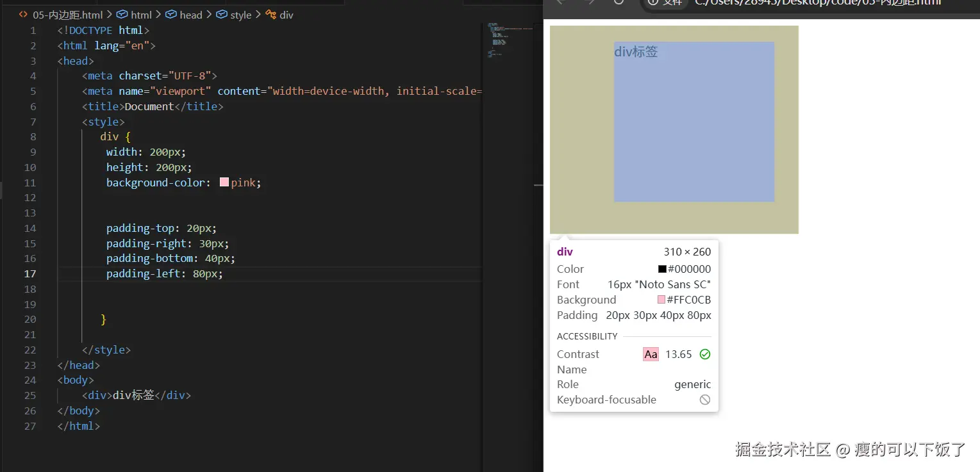The image size is (980, 472).
Task: Click the blue content box of the div
Action: (x=694, y=122)
